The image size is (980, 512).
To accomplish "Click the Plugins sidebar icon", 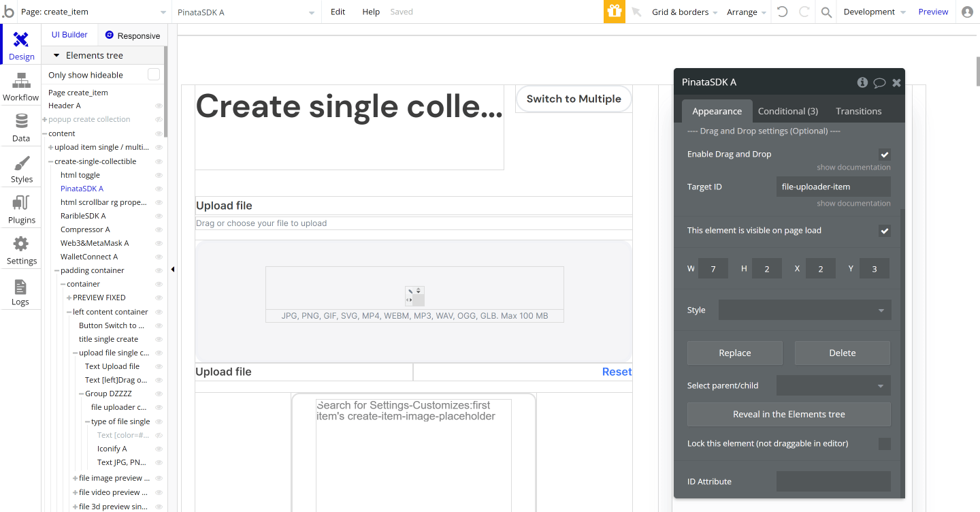I will point(20,209).
